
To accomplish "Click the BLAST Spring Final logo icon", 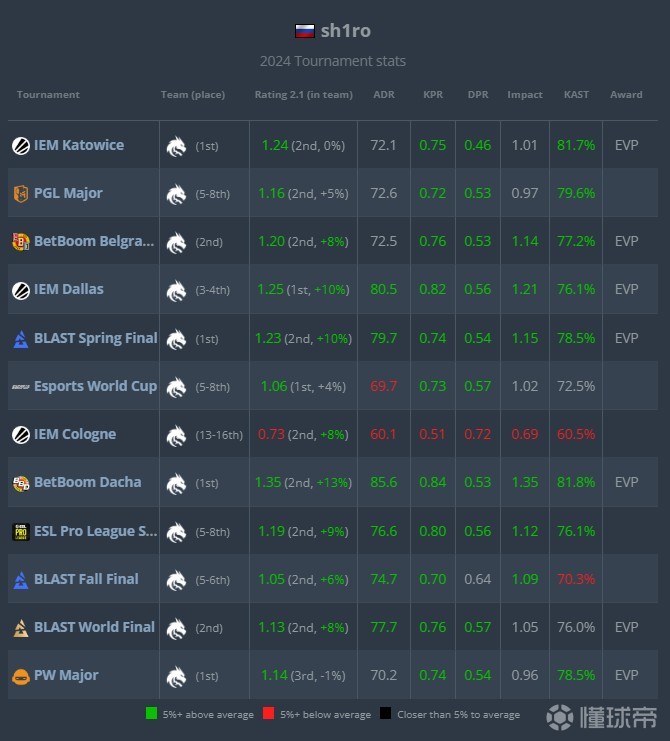I will click(x=20, y=338).
